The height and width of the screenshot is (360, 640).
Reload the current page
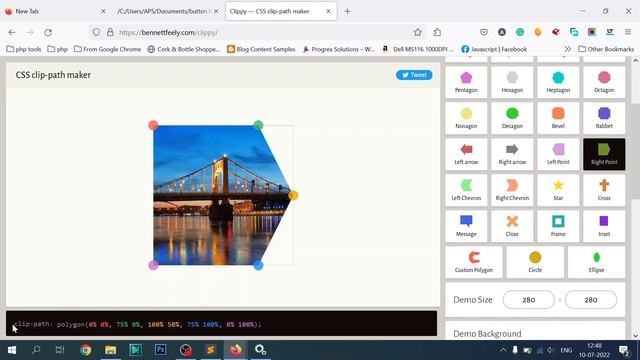[48, 32]
